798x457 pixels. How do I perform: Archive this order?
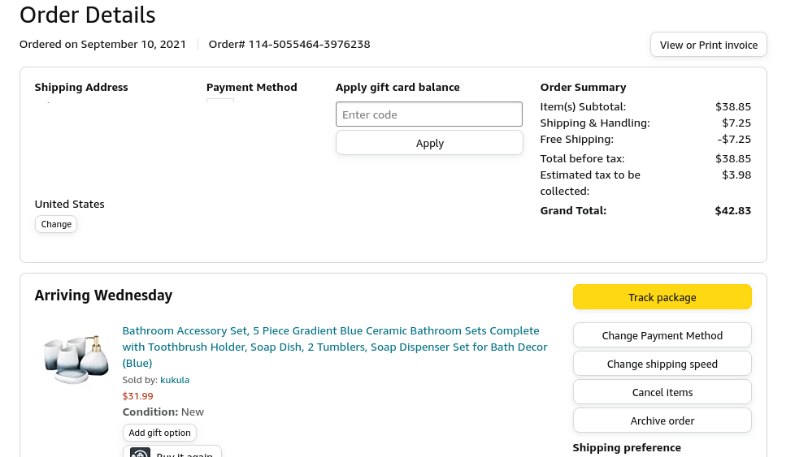coord(661,420)
